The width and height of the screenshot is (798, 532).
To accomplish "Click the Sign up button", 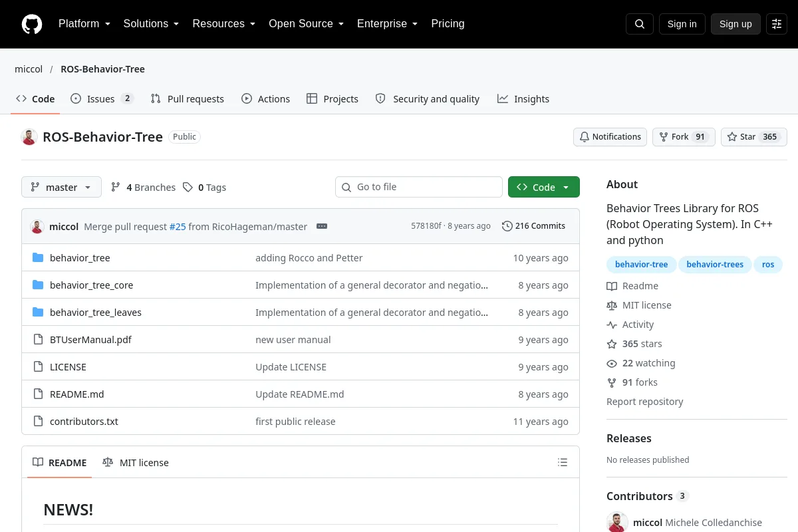I will [x=735, y=24].
